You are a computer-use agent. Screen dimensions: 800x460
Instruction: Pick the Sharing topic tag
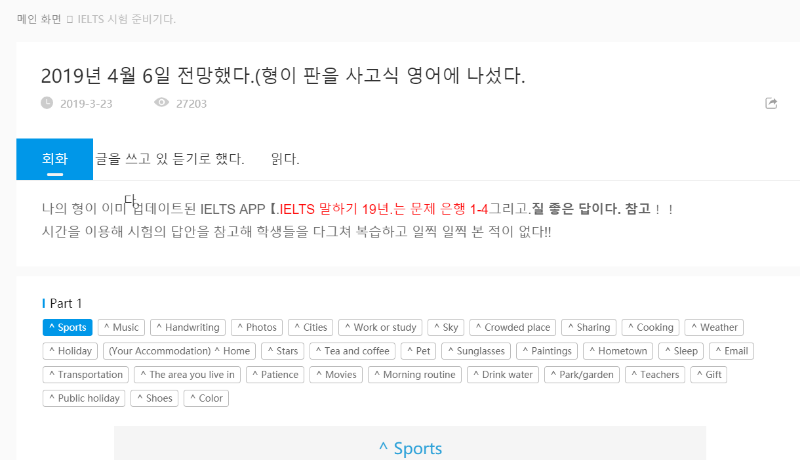click(x=589, y=327)
